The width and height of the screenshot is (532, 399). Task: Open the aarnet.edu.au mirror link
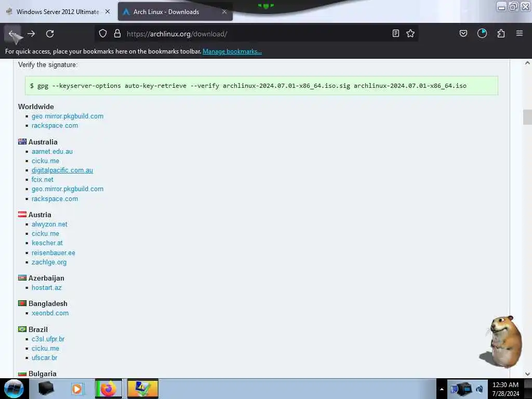coord(52,151)
